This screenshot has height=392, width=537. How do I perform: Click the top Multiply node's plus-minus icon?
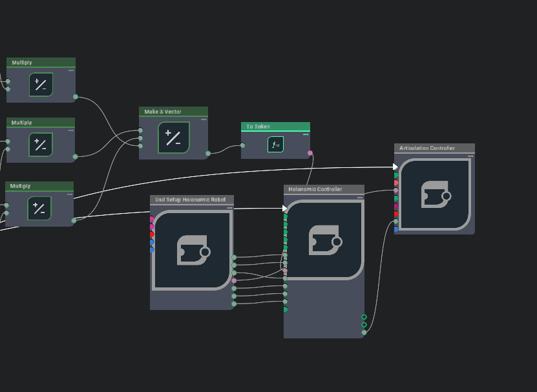point(39,85)
